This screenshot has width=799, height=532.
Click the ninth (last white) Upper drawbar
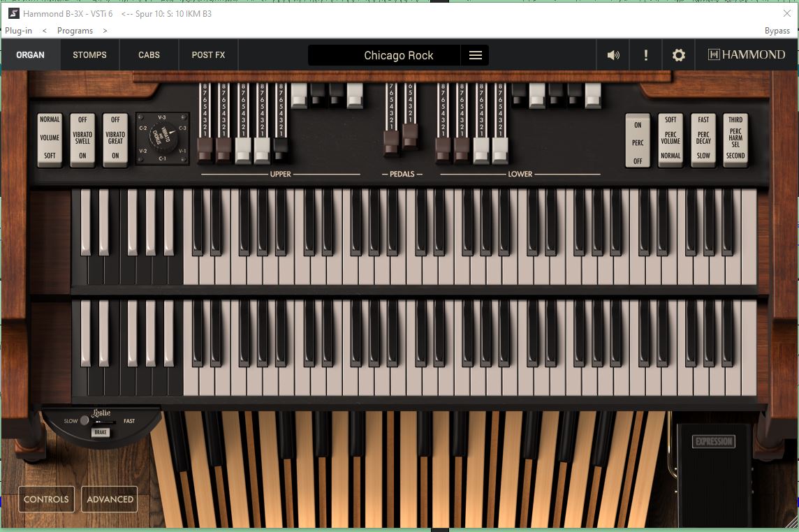click(x=355, y=95)
